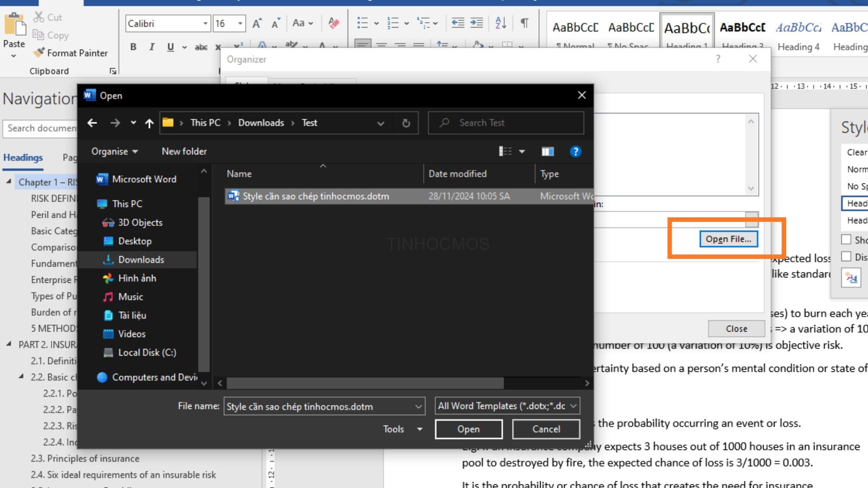Toggle bold formatting in ribbon
Viewport: 868px width, 488px height.
pos(133,47)
